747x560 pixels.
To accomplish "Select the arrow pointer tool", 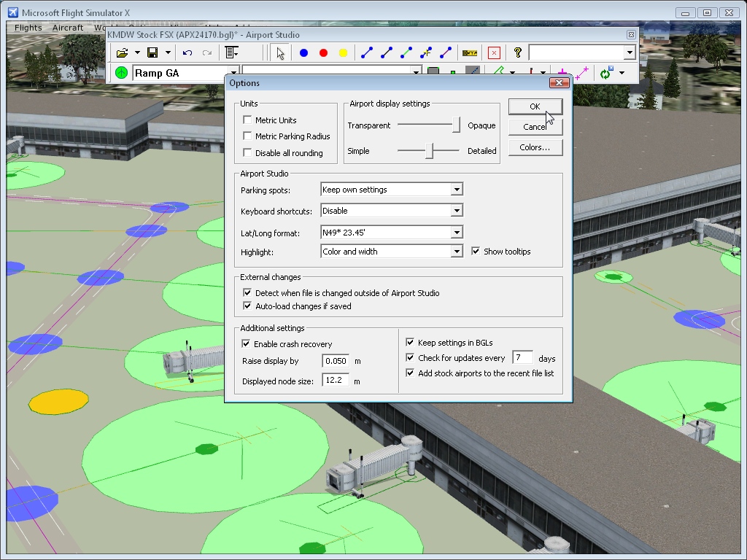I will (280, 52).
